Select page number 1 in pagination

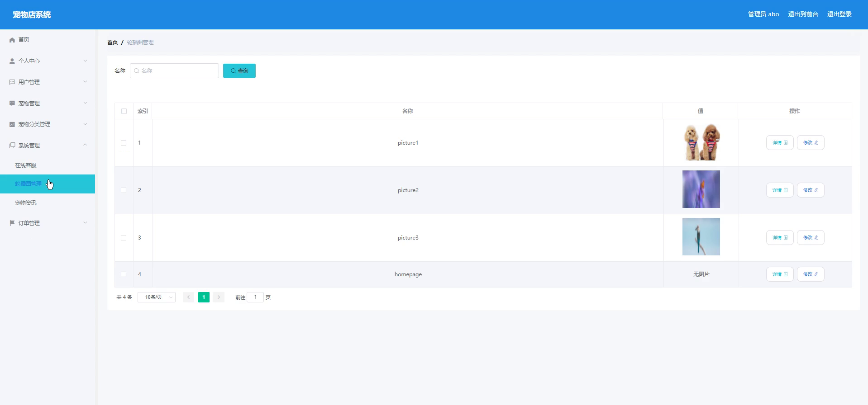pos(204,297)
